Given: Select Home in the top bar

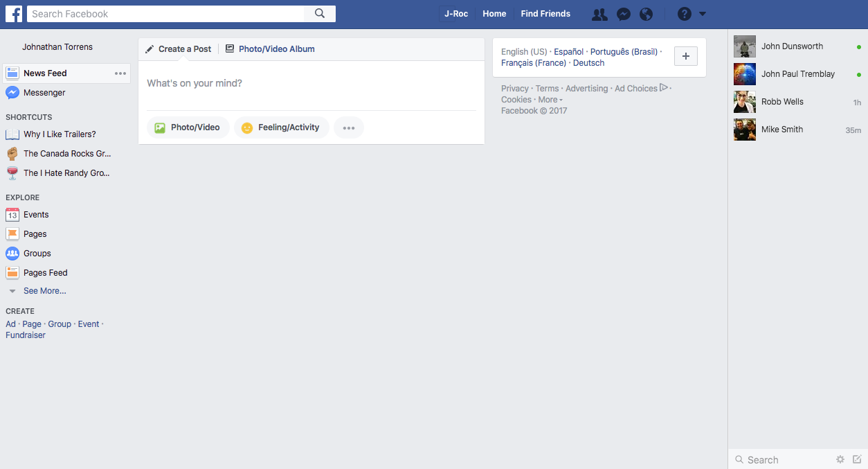Looking at the screenshot, I should click(494, 14).
